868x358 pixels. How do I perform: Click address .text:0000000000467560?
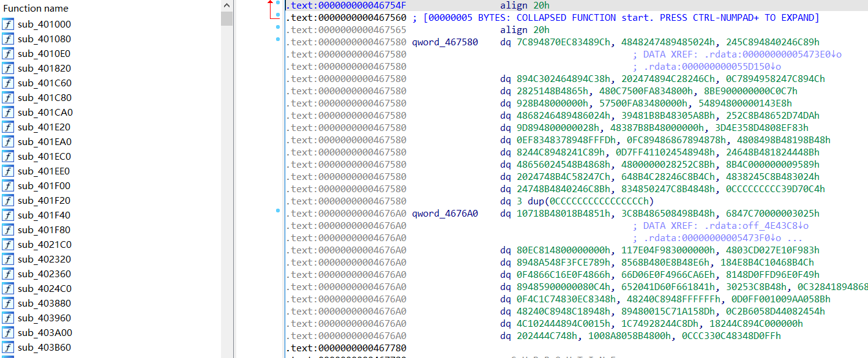click(x=346, y=18)
